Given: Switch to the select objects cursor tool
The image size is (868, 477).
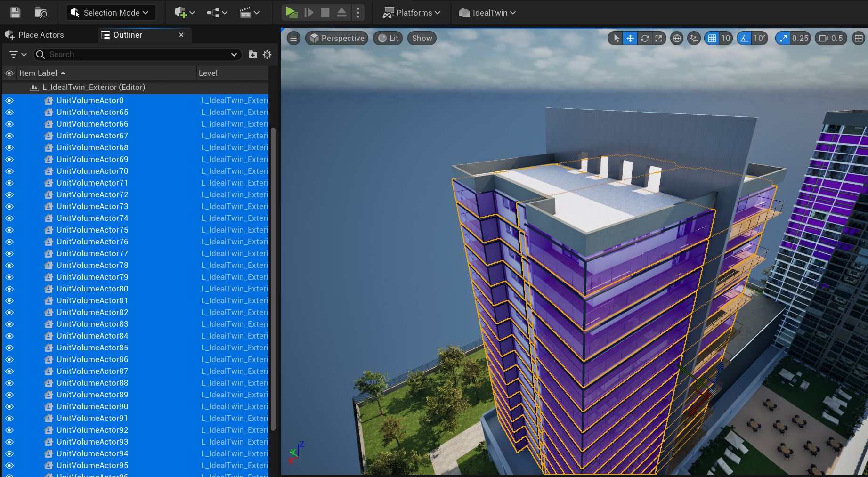Looking at the screenshot, I should [616, 39].
